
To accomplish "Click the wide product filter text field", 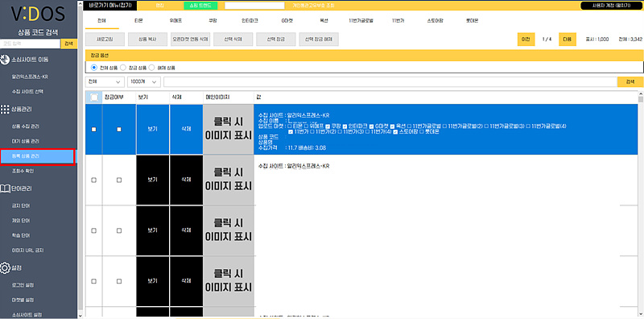I will [390, 82].
